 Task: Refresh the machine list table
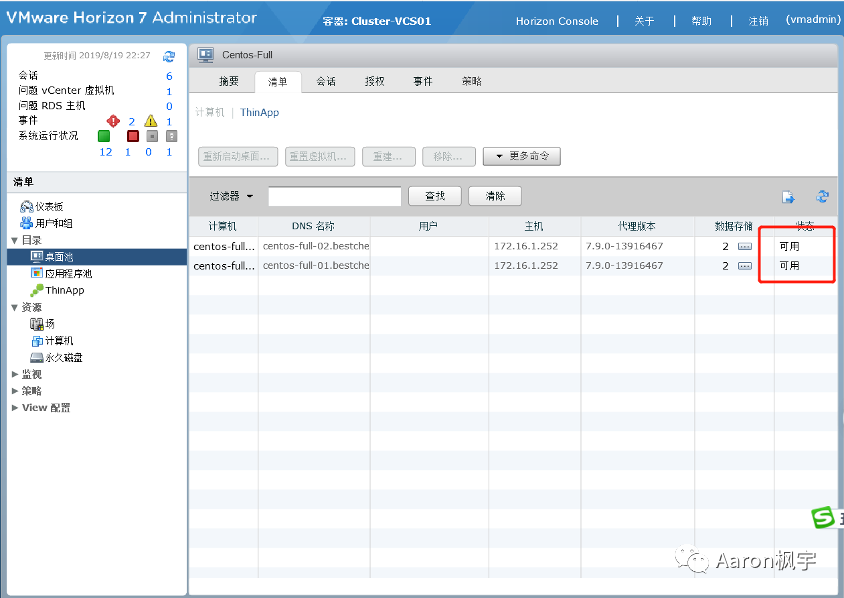822,196
